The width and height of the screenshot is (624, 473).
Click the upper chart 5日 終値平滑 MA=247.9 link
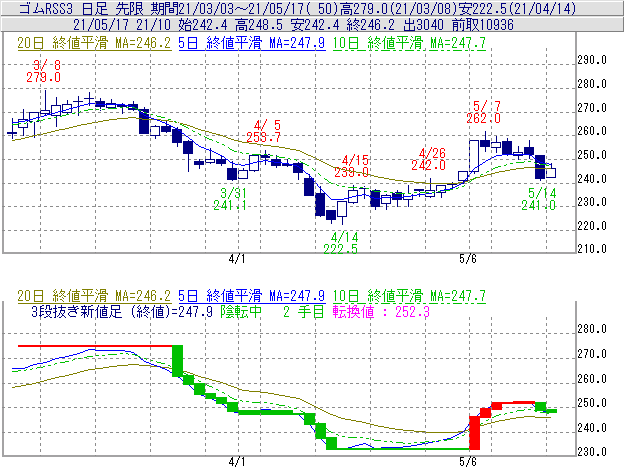pos(252,43)
